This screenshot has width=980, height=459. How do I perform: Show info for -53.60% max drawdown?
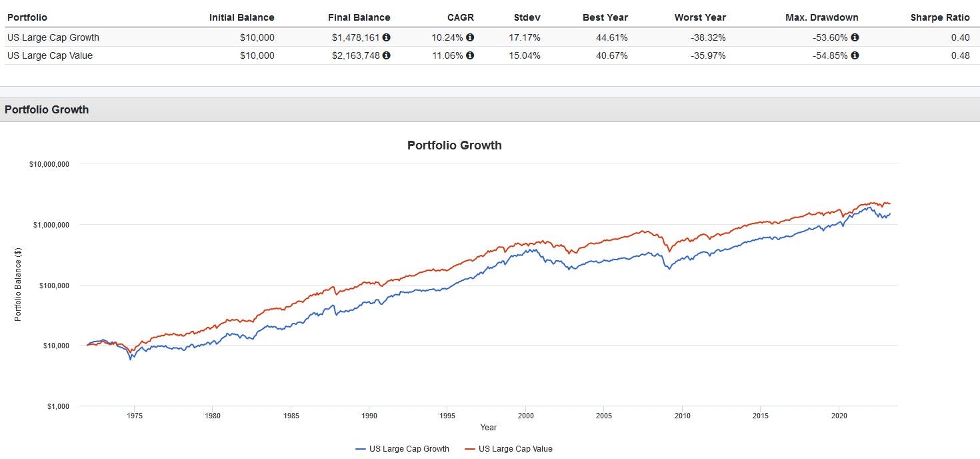click(855, 37)
